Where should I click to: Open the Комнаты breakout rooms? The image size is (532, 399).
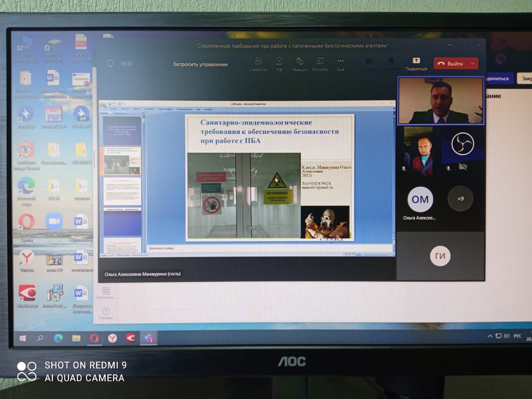point(320,64)
